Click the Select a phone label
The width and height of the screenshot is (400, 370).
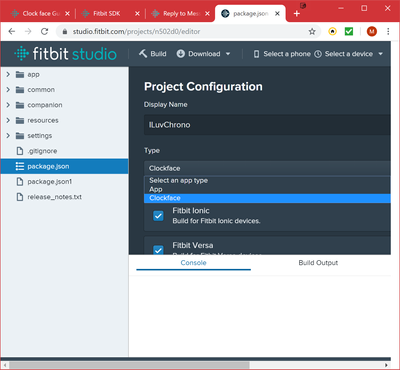(x=287, y=54)
